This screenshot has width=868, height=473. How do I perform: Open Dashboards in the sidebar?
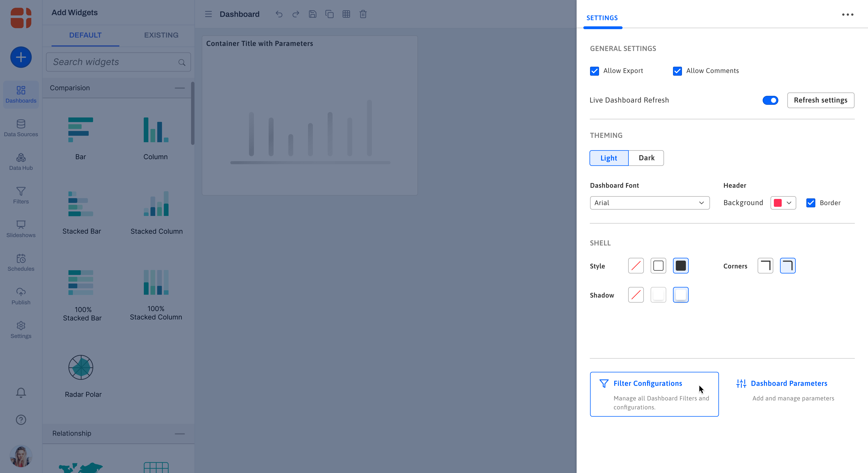[x=21, y=94]
